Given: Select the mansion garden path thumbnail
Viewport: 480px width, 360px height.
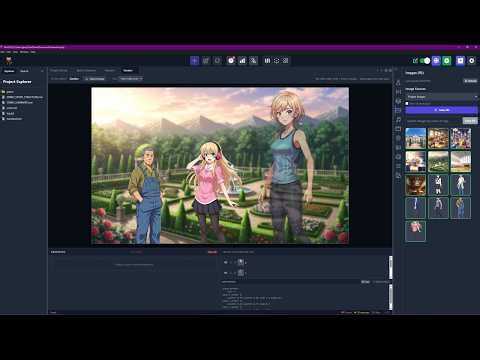Looking at the screenshot, I should [415, 138].
